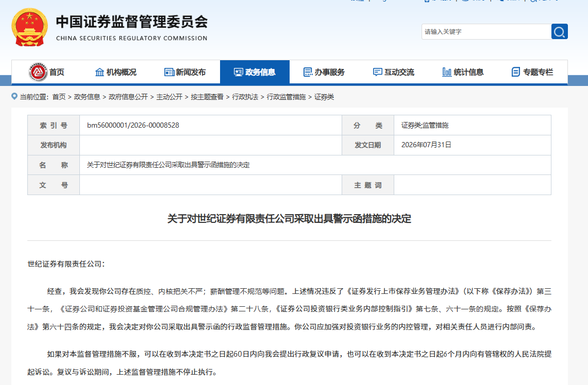Click the 发文日期 label cell
588x385 pixels.
368,145
